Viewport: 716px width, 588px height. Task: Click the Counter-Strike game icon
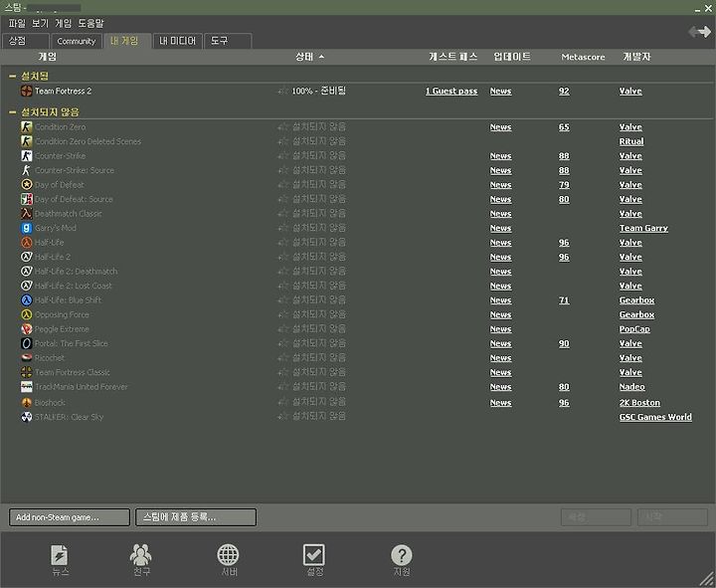27,156
